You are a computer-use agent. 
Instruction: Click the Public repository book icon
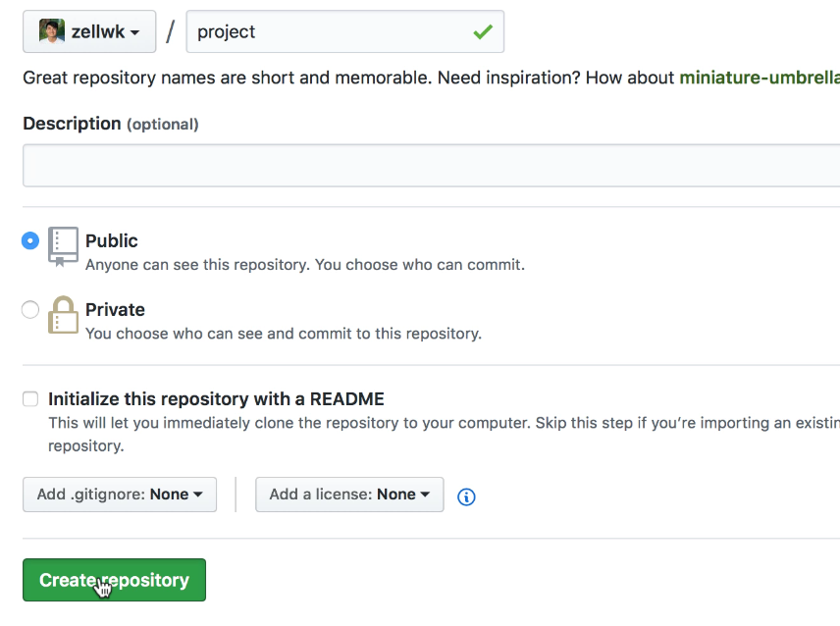point(63,245)
